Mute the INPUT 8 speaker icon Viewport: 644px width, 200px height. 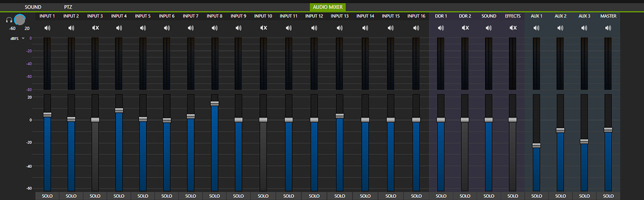click(215, 28)
